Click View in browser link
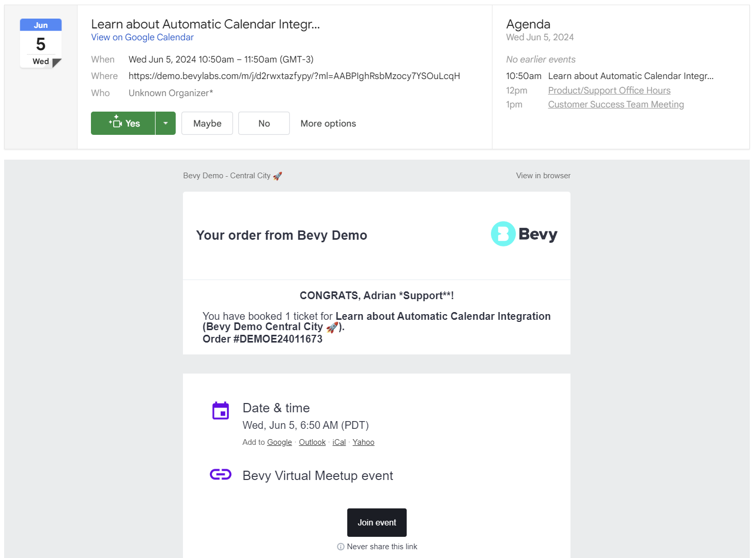 [x=543, y=176]
